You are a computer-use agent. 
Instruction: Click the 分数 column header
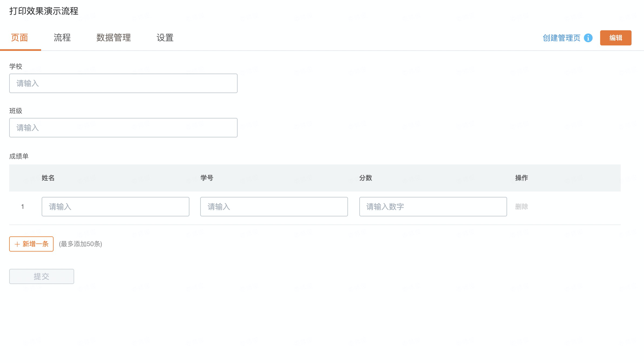coord(366,178)
